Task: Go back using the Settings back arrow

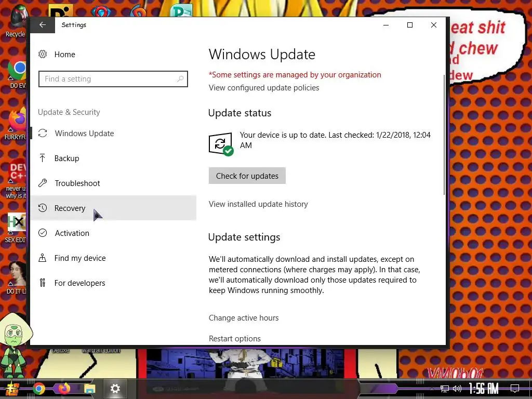Action: point(43,25)
